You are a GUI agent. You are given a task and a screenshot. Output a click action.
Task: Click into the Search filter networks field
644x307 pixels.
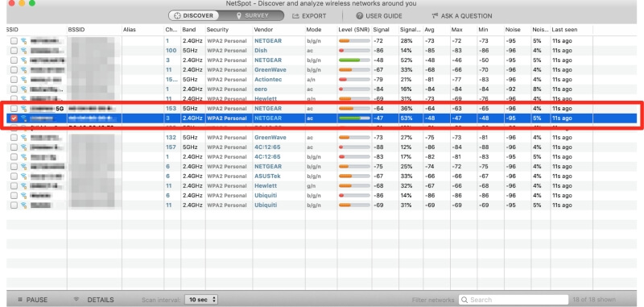click(514, 300)
